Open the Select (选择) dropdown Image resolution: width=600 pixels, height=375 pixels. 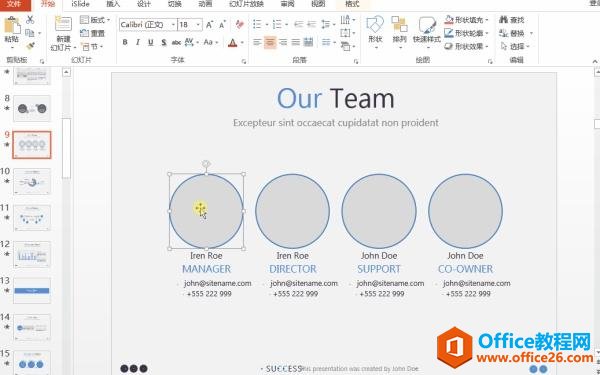click(515, 47)
